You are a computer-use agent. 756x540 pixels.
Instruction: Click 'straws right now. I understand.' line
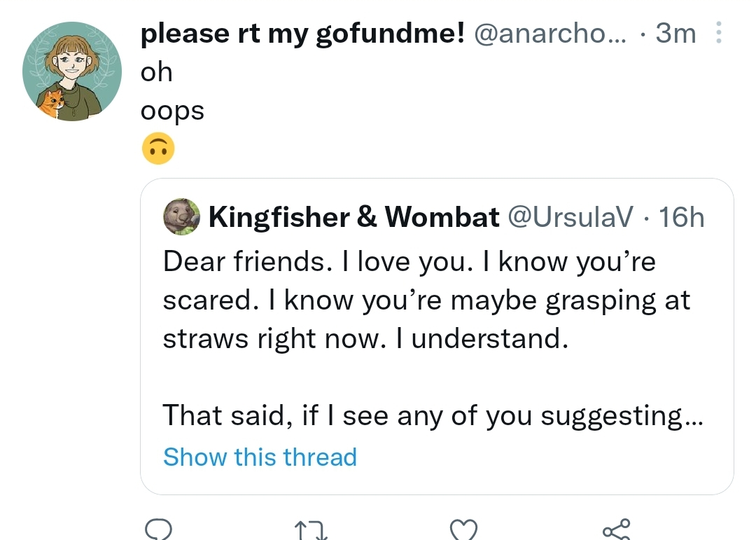click(x=365, y=338)
